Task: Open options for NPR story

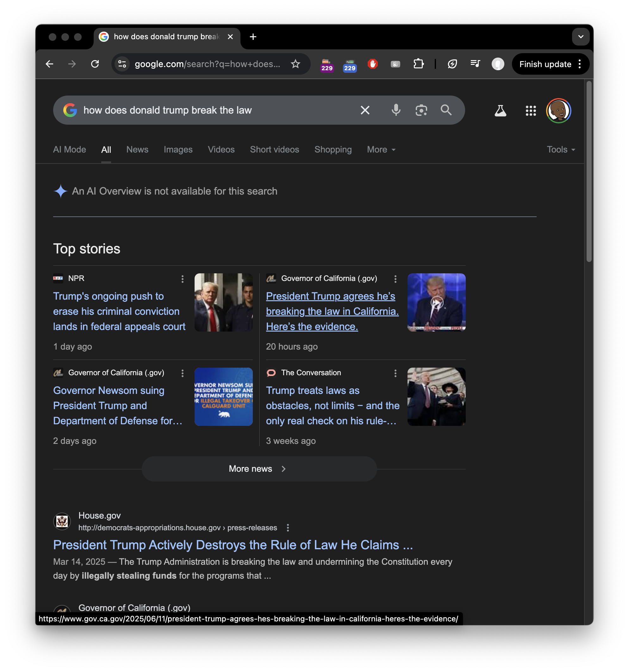Action: tap(183, 279)
